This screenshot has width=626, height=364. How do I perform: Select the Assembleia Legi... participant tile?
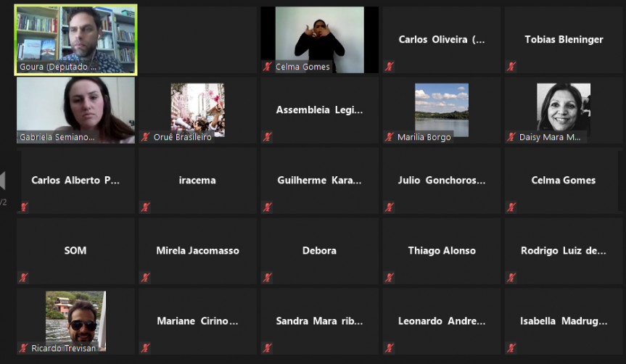click(x=319, y=110)
